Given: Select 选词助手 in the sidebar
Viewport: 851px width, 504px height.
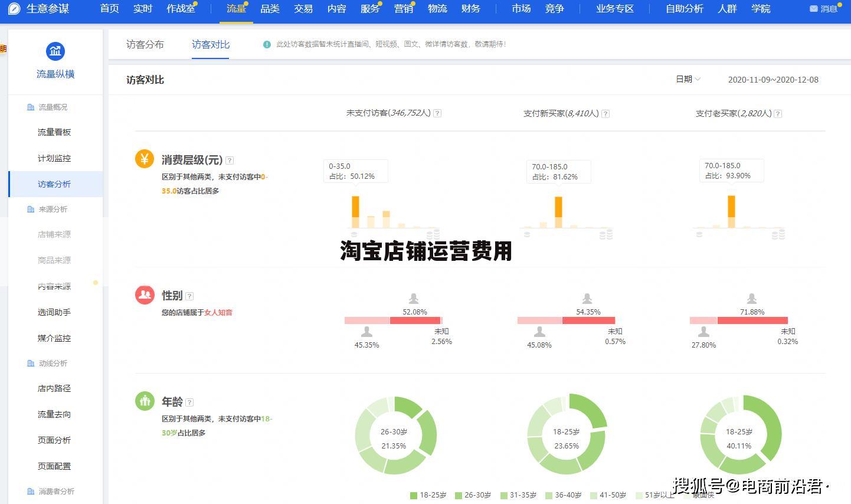Looking at the screenshot, I should [54, 312].
